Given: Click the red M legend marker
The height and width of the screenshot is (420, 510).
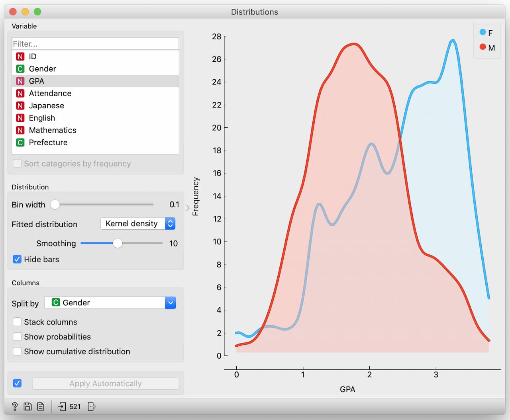Looking at the screenshot, I should click(x=483, y=47).
